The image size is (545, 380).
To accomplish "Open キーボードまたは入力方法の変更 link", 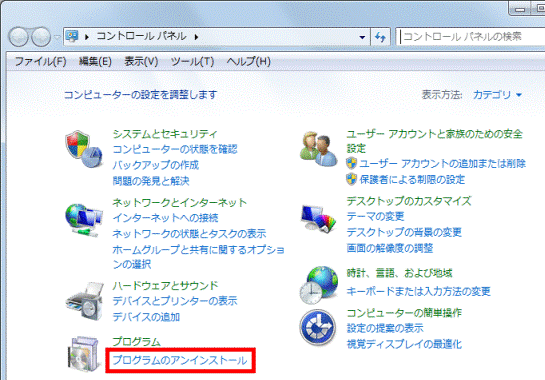I will pos(418,291).
